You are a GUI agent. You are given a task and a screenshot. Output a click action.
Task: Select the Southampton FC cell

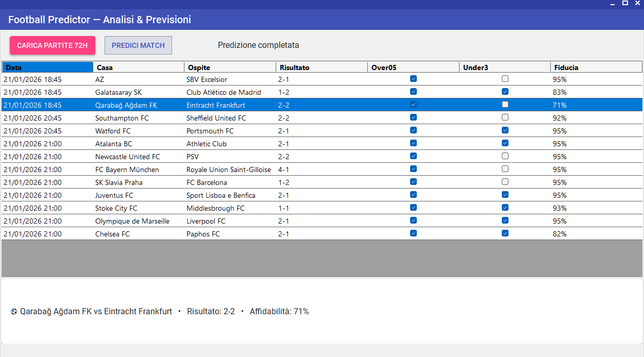click(139, 118)
